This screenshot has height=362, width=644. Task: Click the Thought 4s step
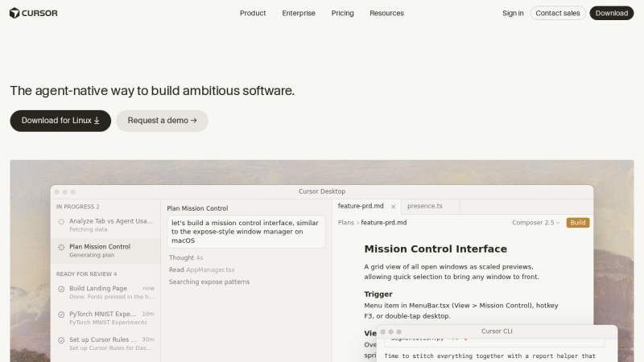tap(186, 257)
